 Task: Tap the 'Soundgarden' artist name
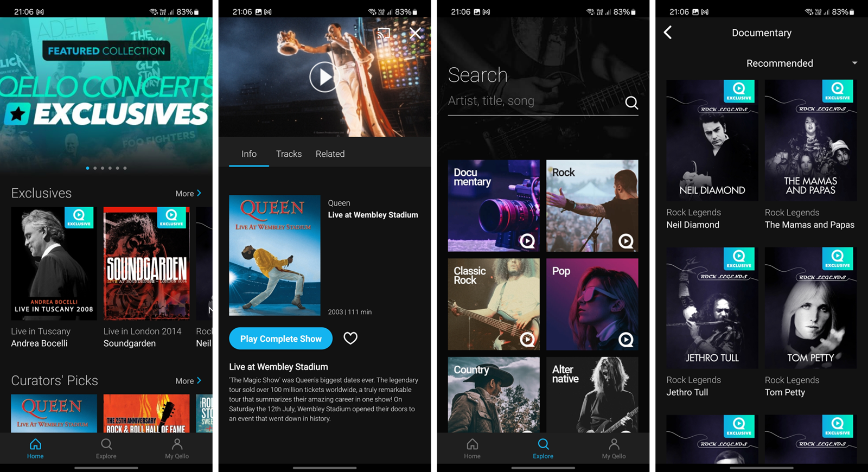[130, 343]
